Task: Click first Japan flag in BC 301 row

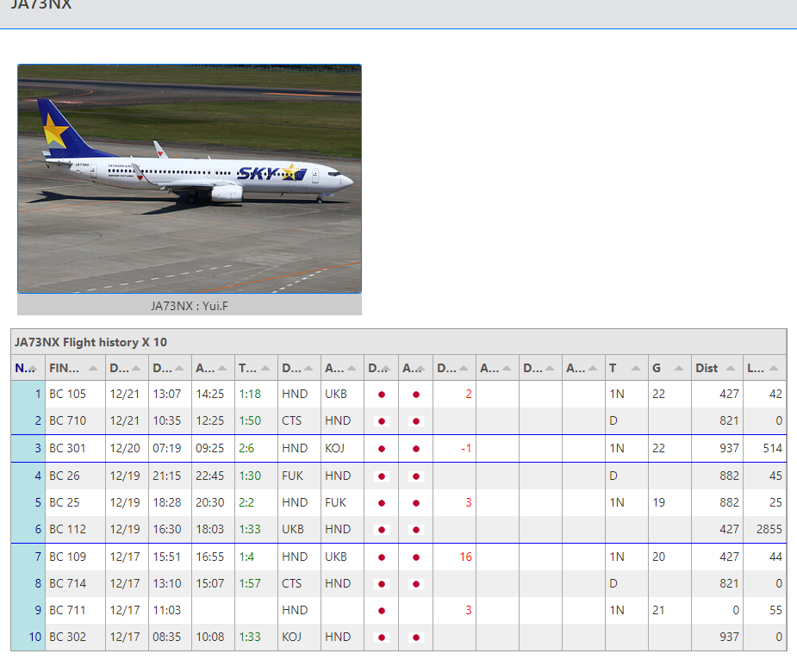Action: point(382,449)
